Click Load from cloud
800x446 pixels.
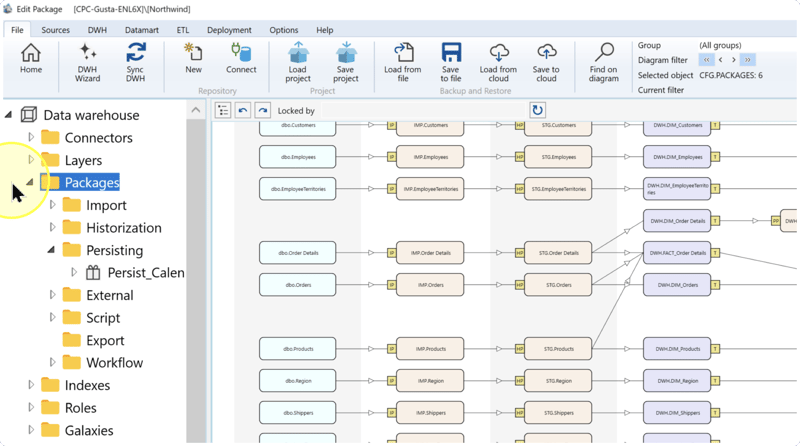[x=498, y=63]
